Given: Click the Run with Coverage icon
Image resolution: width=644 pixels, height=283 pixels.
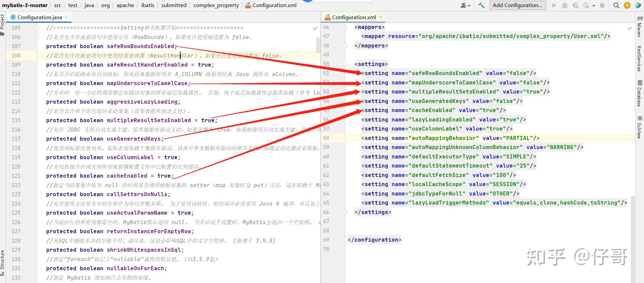Looking at the screenshot, I should click(576, 5).
